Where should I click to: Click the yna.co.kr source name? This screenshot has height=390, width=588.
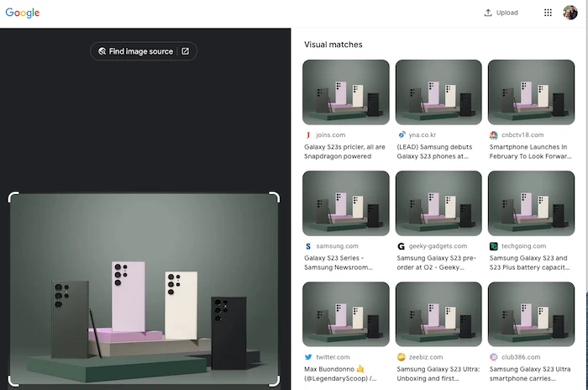(423, 134)
